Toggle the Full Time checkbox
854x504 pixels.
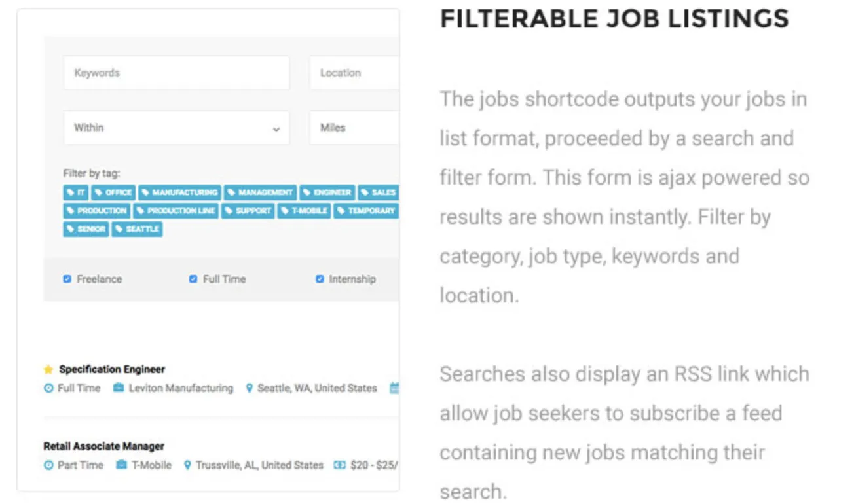pos(193,279)
